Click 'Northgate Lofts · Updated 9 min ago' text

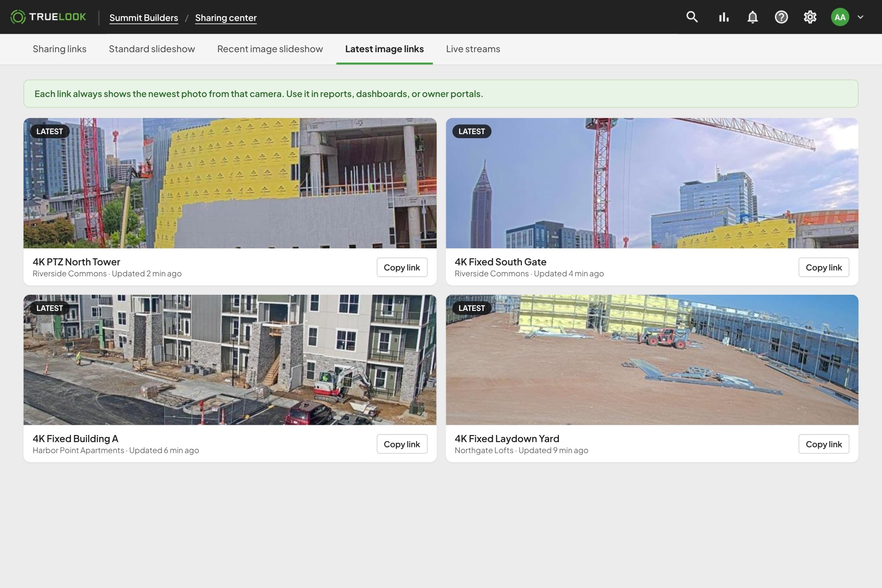[521, 450]
